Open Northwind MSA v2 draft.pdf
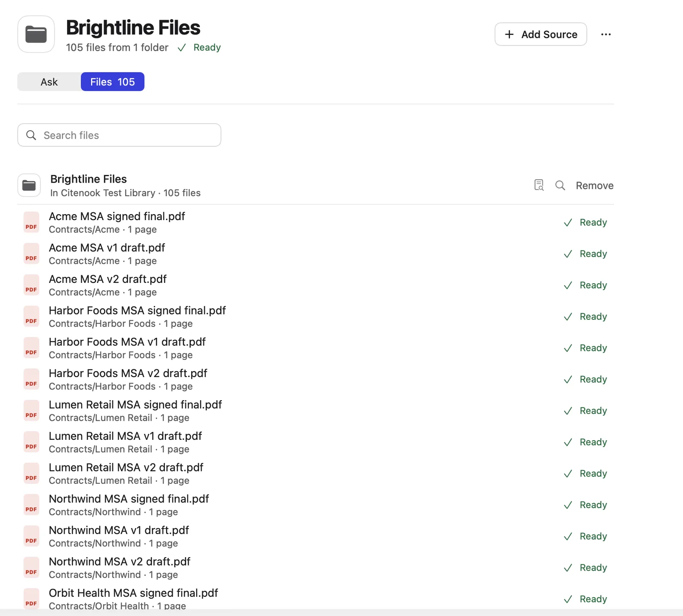 tap(120, 562)
